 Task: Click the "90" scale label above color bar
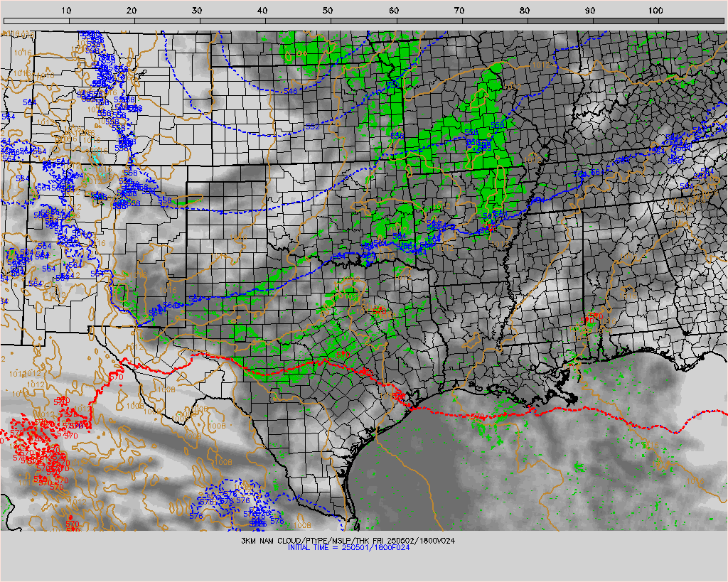tap(590, 10)
